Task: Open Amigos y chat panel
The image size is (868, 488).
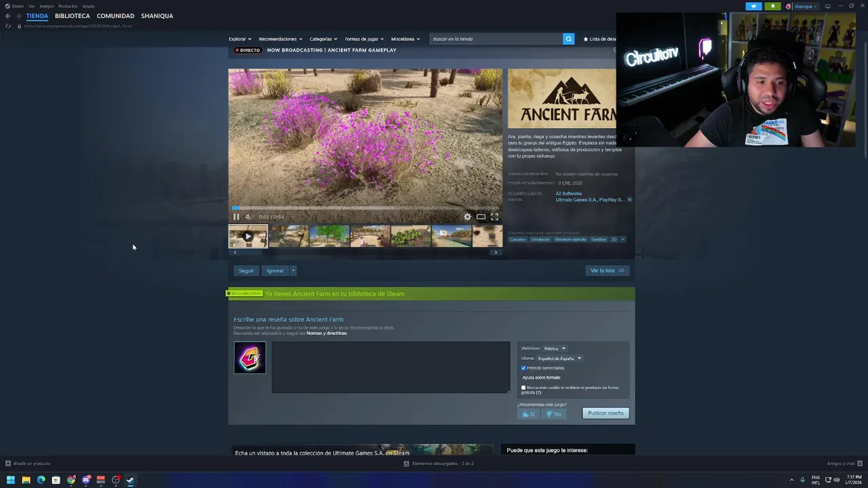Action: pyautogui.click(x=843, y=464)
